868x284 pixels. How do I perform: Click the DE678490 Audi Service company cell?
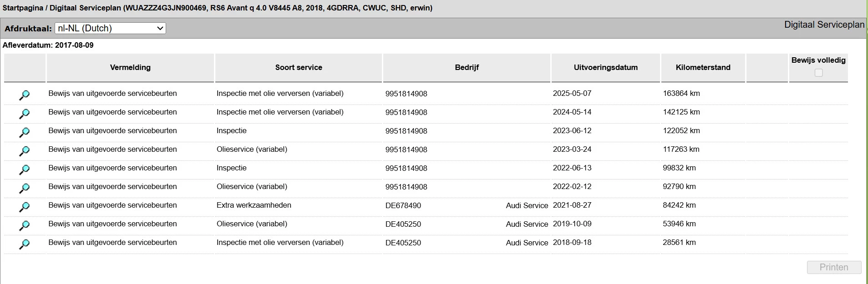[x=467, y=205]
